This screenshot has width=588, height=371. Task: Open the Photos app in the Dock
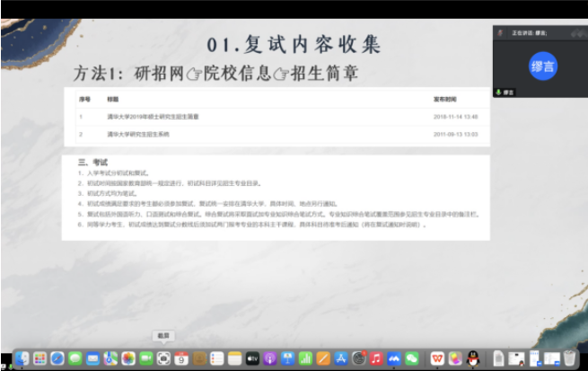128,358
